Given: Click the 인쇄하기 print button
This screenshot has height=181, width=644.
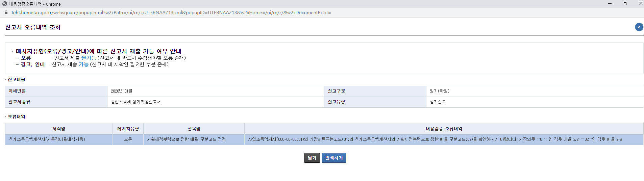Looking at the screenshot, I should coord(334,158).
